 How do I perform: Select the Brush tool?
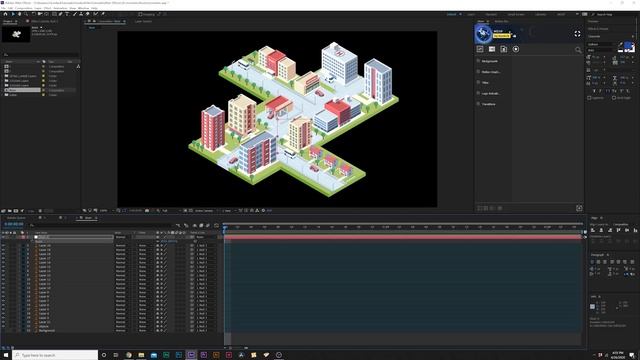coord(75,14)
